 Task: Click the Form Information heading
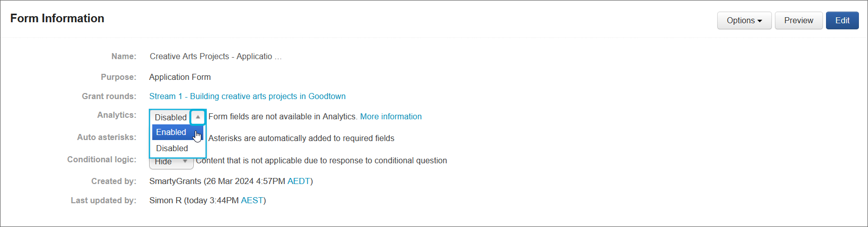(57, 18)
